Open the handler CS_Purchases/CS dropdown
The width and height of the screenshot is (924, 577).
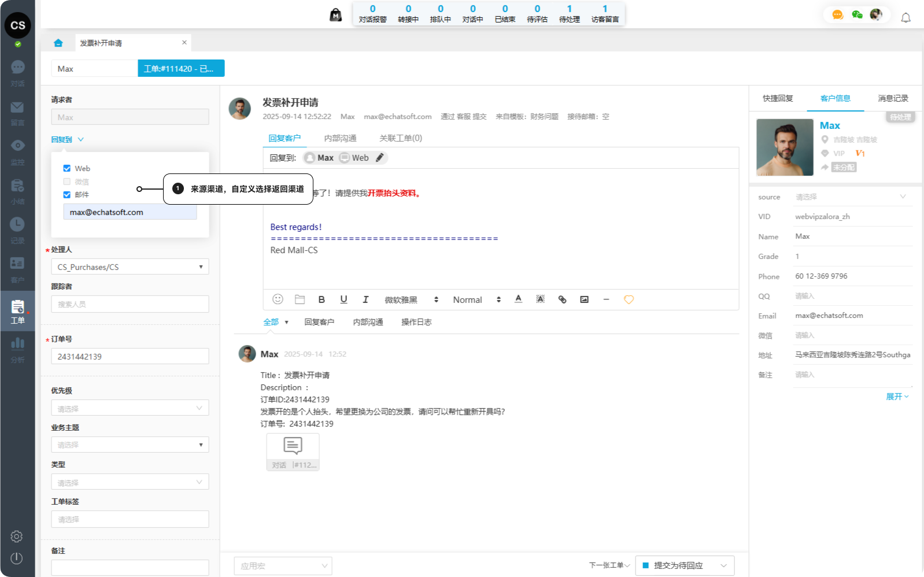[x=130, y=267]
